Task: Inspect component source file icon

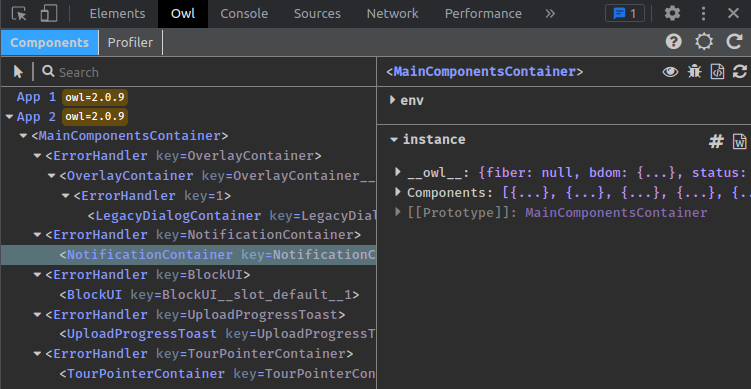Action: coord(717,72)
